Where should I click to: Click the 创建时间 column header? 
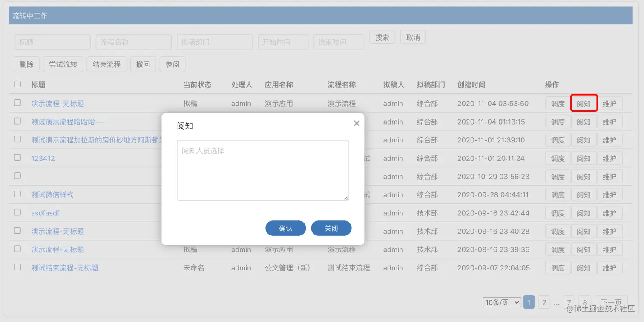[471, 85]
